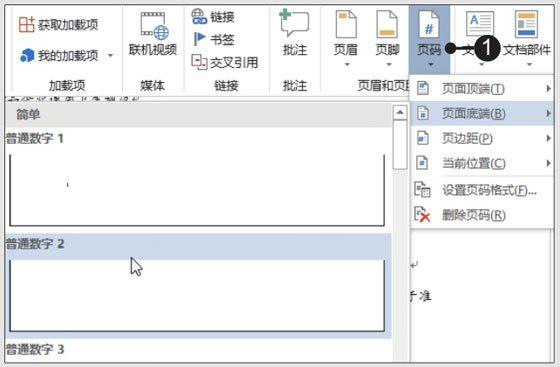560x367 pixels.
Task: Click the Footer (页脚) page icon
Action: 387,24
